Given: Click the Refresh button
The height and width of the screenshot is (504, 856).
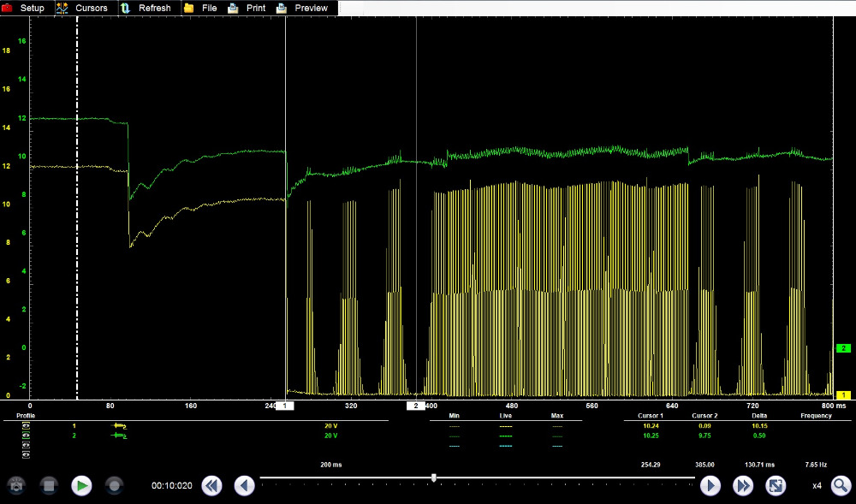Looking at the screenshot, I should [x=146, y=8].
